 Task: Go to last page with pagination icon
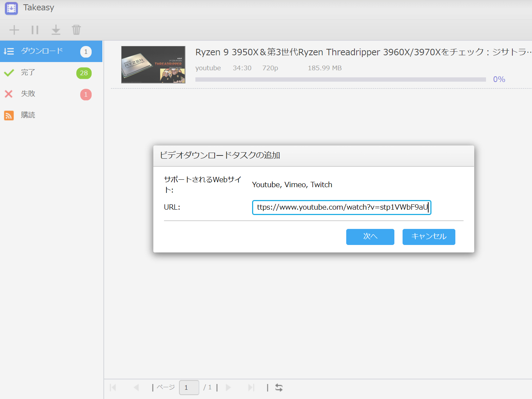(x=251, y=388)
